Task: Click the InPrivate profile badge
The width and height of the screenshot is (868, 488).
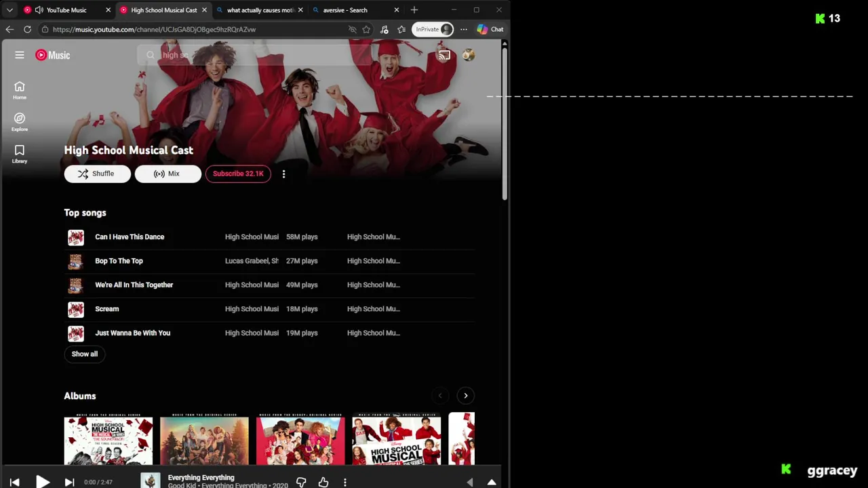Action: point(433,29)
